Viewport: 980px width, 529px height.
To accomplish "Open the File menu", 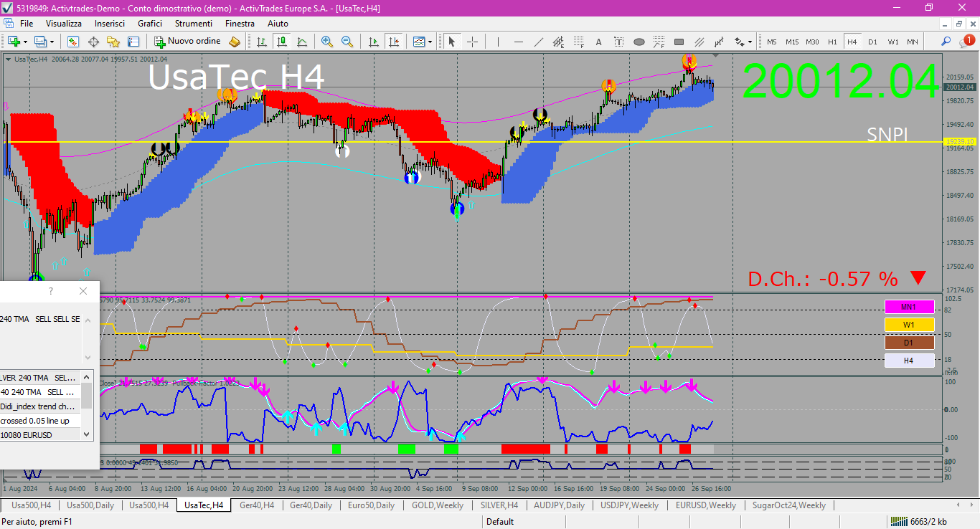I will (x=27, y=24).
